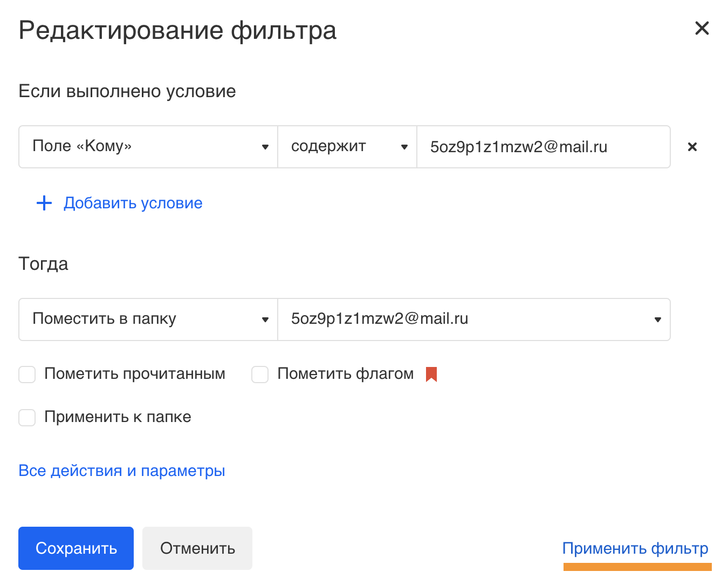Click the plus icon to add condition
This screenshot has width=728, height=585.
click(x=44, y=203)
